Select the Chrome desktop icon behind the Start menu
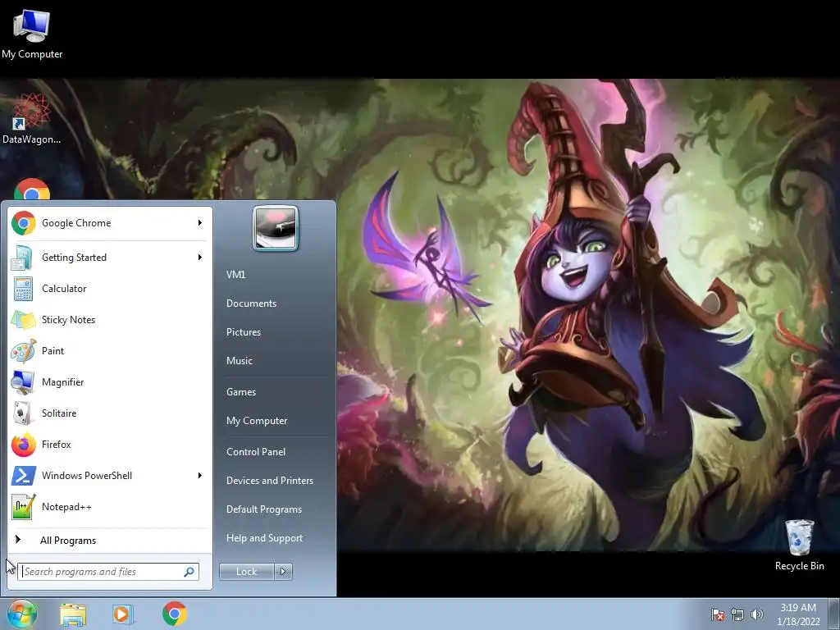The width and height of the screenshot is (840, 630). coord(32,189)
